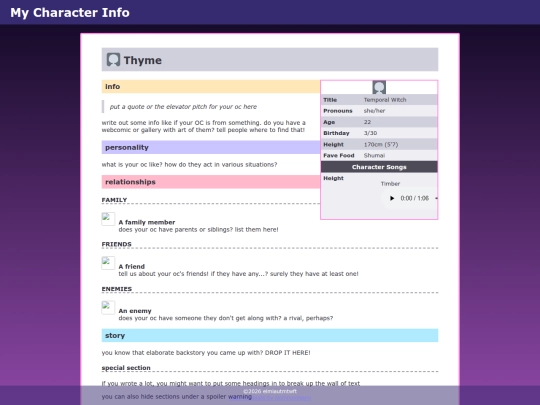Click the profile picture in the info sidebar
This screenshot has width=540, height=405.
click(x=379, y=87)
